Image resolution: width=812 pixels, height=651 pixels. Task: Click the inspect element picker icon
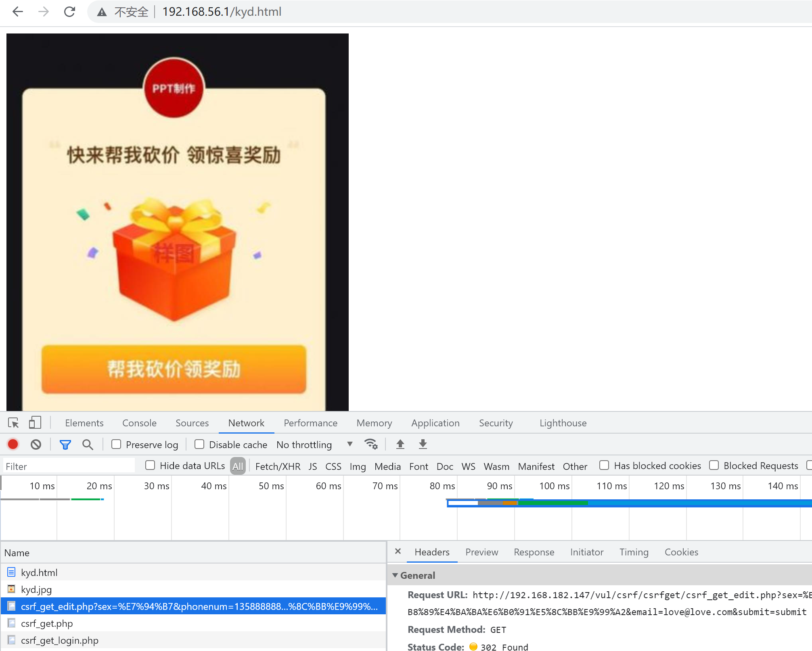[x=13, y=423]
